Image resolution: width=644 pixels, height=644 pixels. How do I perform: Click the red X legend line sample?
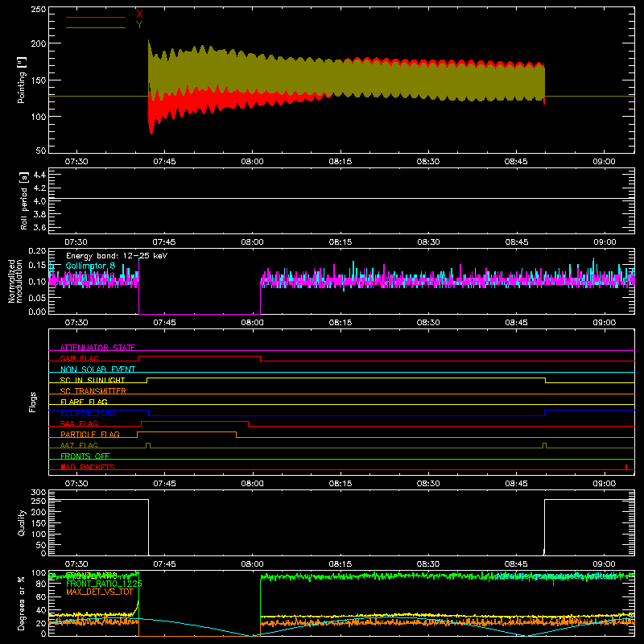[x=96, y=17]
